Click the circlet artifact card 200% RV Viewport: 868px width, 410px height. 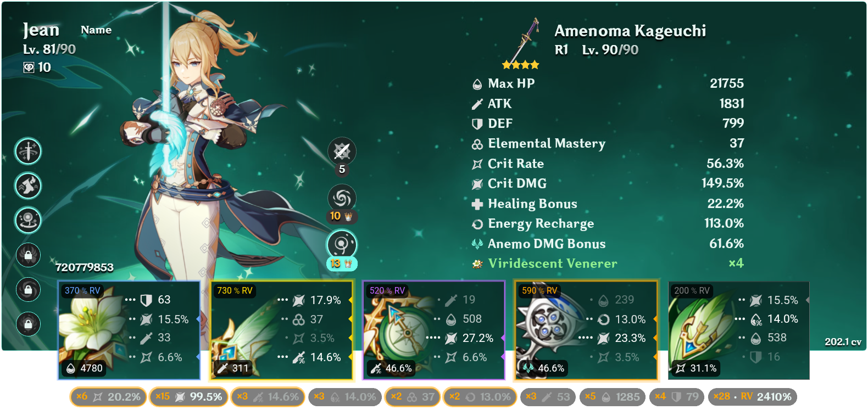pyautogui.click(x=739, y=330)
